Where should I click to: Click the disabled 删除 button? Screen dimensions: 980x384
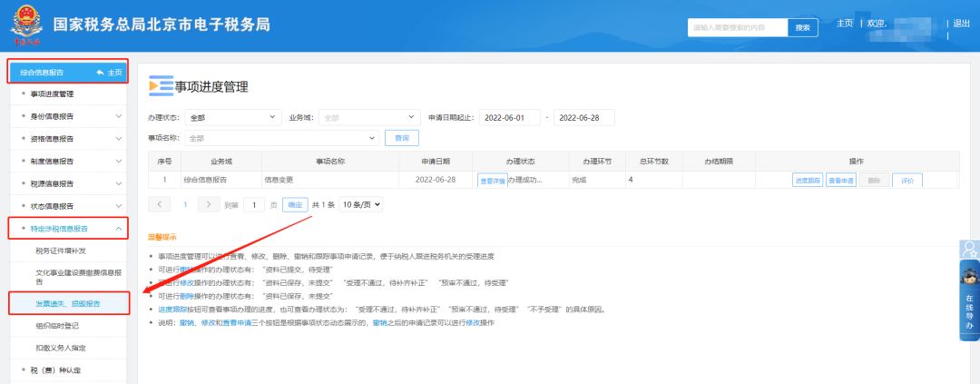click(x=874, y=180)
